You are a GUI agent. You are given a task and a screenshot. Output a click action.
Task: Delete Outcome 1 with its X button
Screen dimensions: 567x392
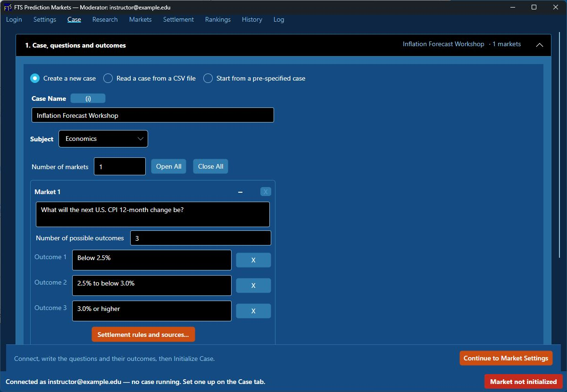253,260
